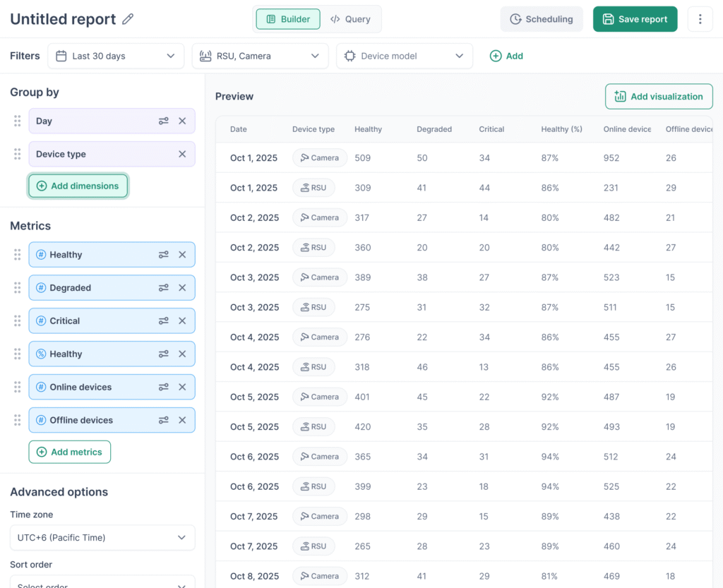723x588 pixels.
Task: Grab drag handle for Healthy percent metric
Action: (18, 354)
